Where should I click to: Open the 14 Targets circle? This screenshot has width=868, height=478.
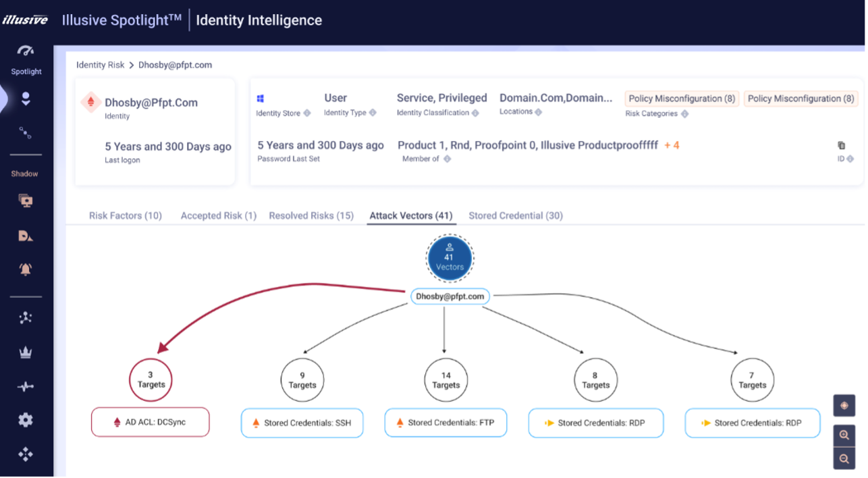pyautogui.click(x=446, y=380)
